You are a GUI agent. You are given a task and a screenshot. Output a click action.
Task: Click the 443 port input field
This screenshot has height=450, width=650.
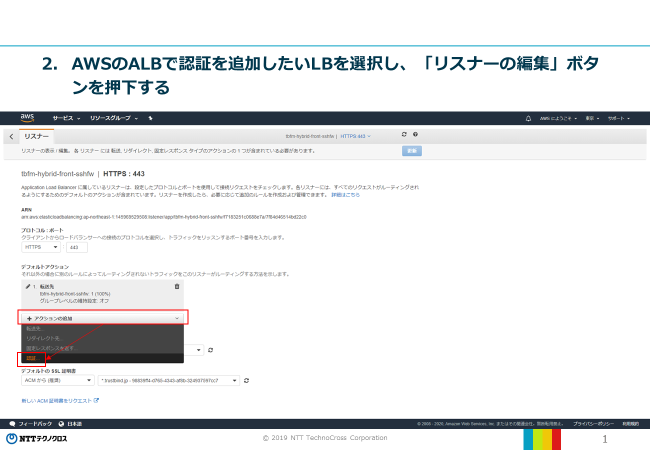tap(77, 247)
